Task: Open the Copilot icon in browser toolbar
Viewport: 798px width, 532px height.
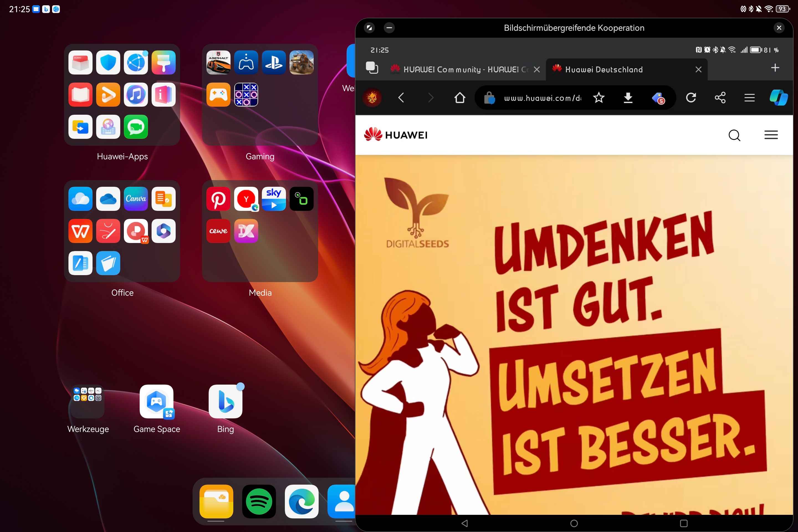Action: pos(778,98)
